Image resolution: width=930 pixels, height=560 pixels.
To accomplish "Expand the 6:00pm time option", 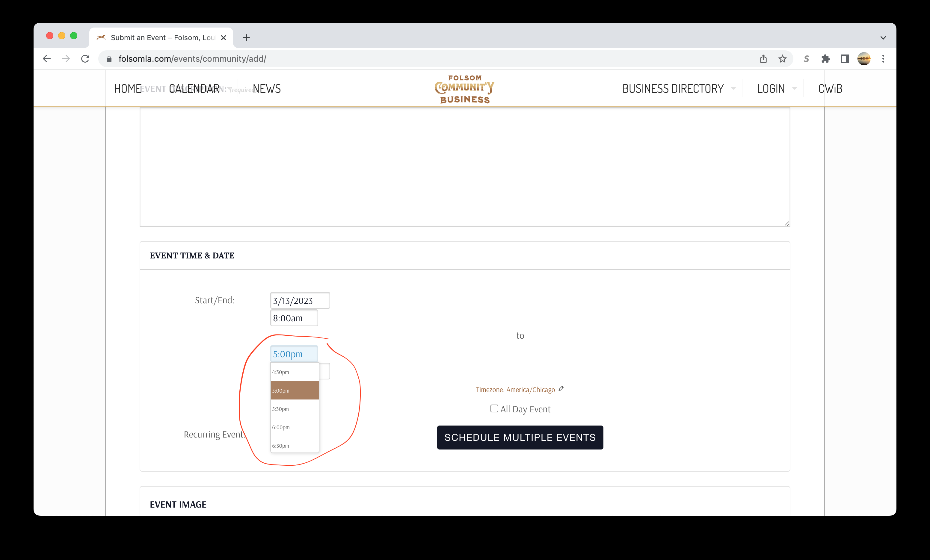I will [x=280, y=427].
